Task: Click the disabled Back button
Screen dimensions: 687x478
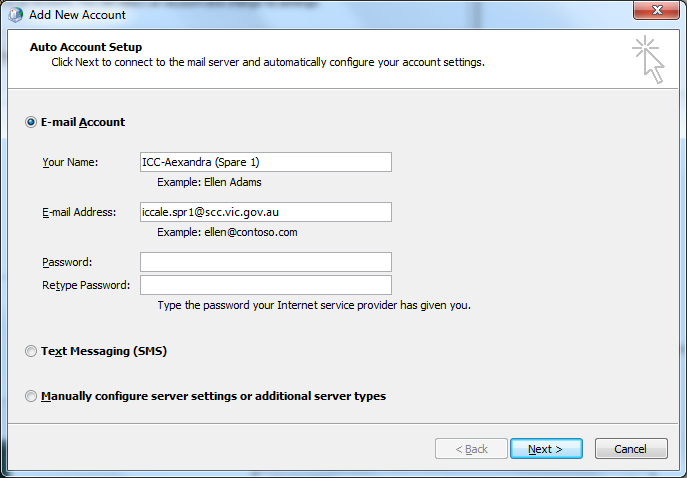Action: (x=471, y=449)
